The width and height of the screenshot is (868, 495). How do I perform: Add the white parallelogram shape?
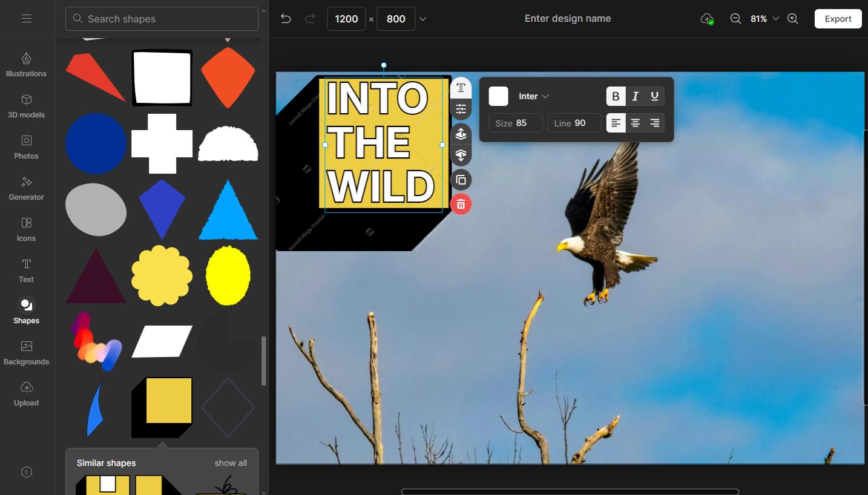tap(162, 341)
